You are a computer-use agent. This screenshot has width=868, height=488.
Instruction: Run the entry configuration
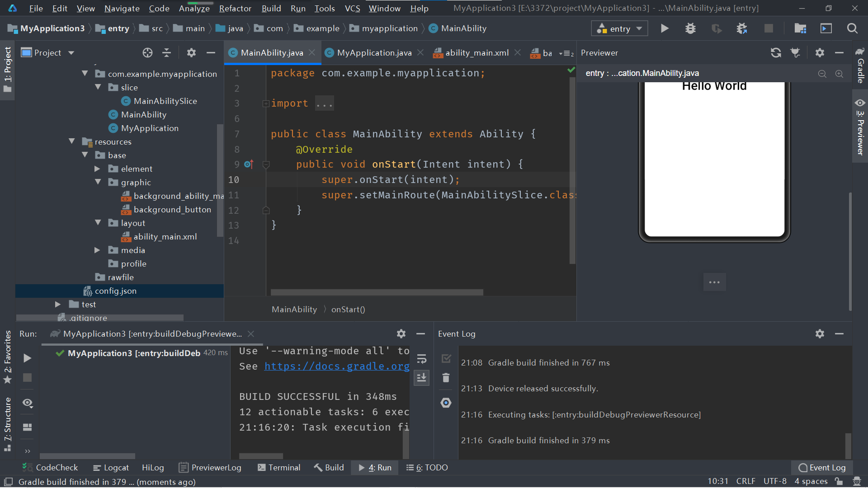[664, 28]
